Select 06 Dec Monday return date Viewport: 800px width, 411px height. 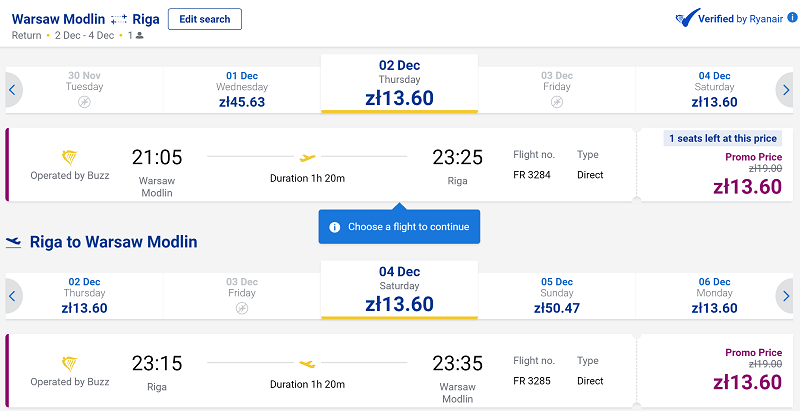[x=714, y=296]
